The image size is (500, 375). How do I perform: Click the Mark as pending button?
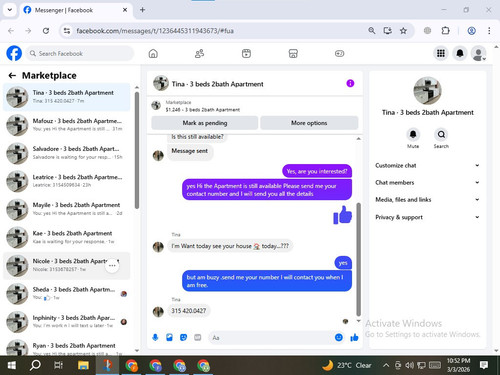tap(205, 123)
